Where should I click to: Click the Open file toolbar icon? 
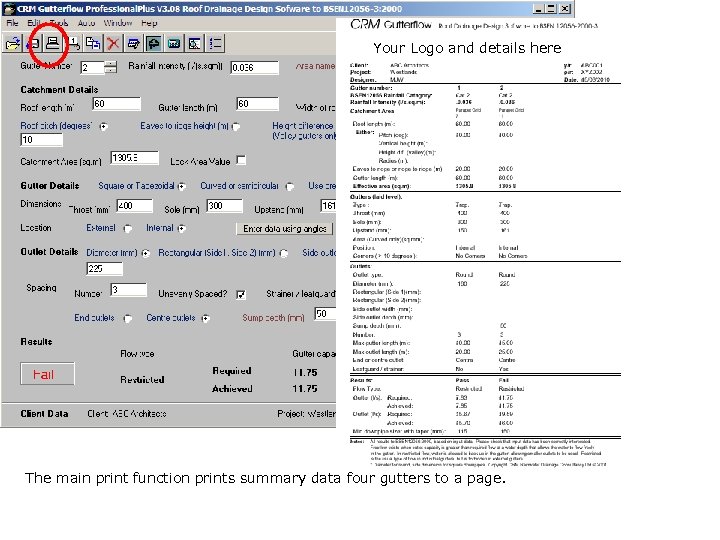(13, 44)
